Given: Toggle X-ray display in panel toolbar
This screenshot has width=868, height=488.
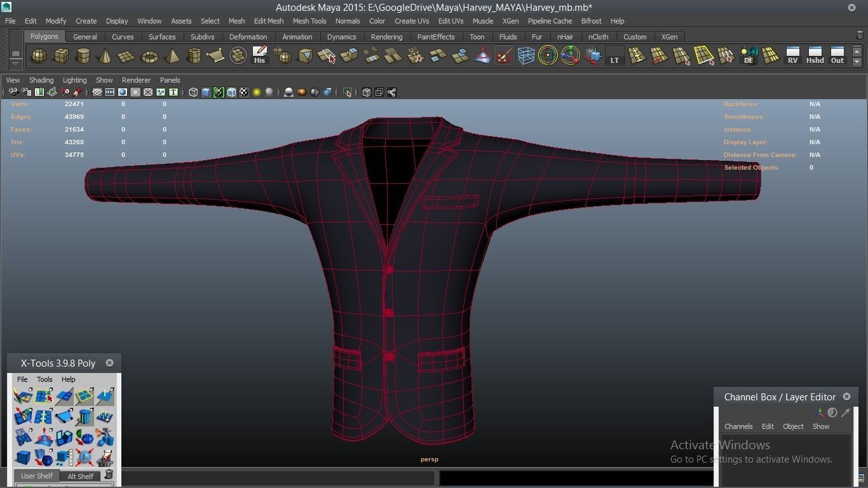Looking at the screenshot, I should (x=366, y=92).
